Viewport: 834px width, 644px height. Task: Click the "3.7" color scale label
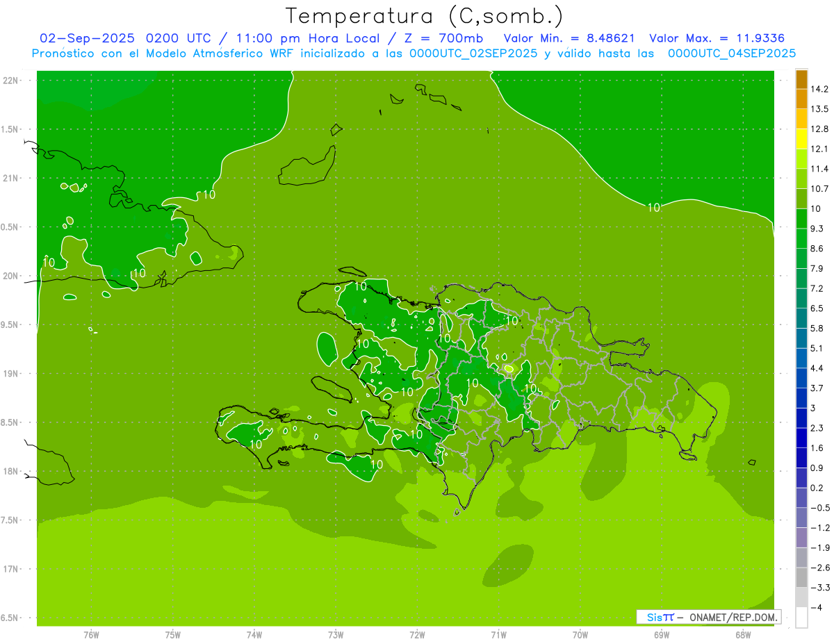tap(817, 388)
